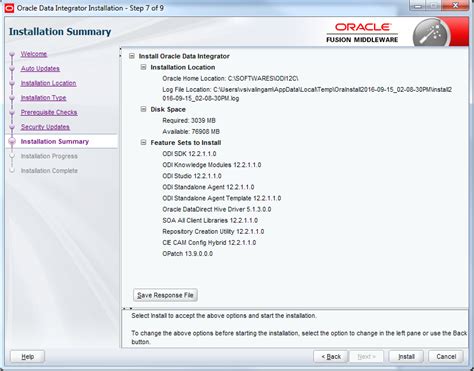Viewport: 474px width, 371px height.
Task: Open the Security Updates step
Action: tap(45, 127)
